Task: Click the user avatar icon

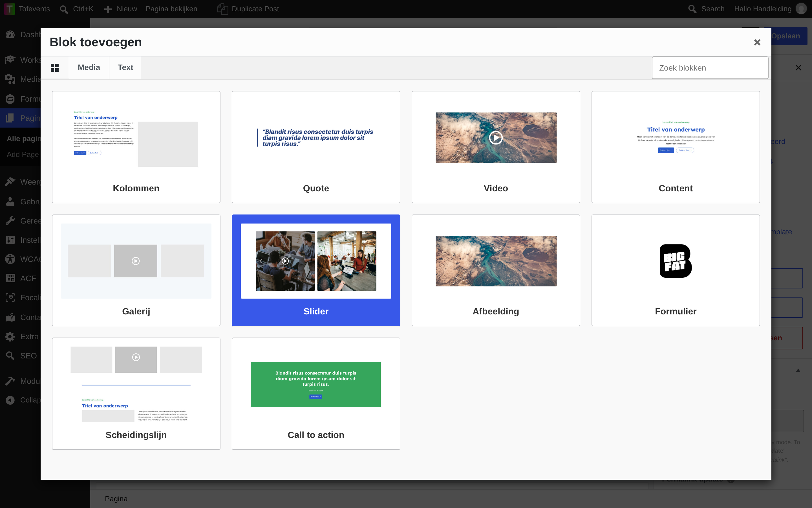Action: [x=801, y=9]
